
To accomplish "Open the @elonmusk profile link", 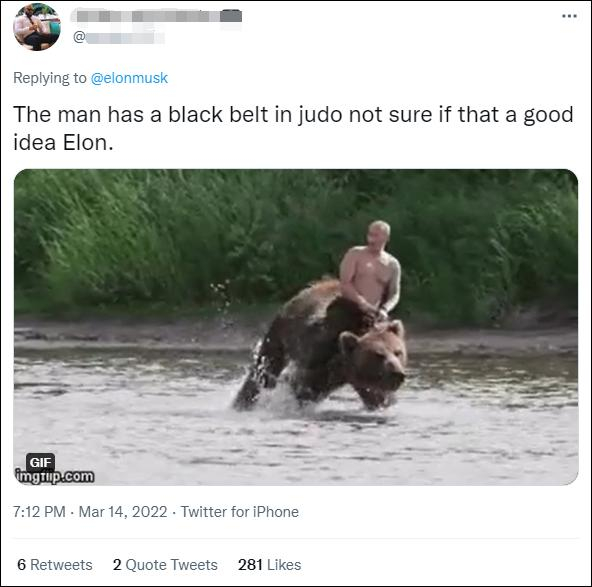I will coord(129,78).
